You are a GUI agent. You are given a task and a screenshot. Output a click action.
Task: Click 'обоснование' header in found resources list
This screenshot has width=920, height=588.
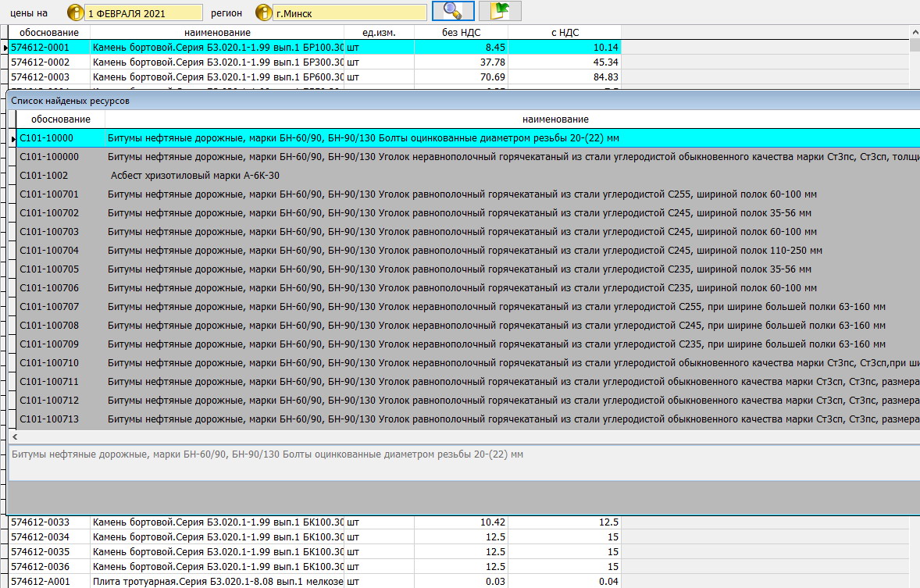click(60, 119)
